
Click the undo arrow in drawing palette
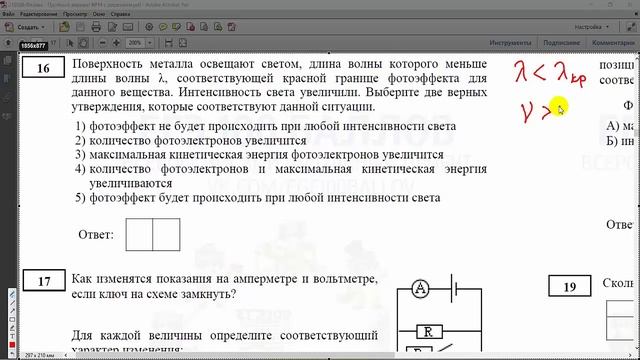[x=12, y=353]
